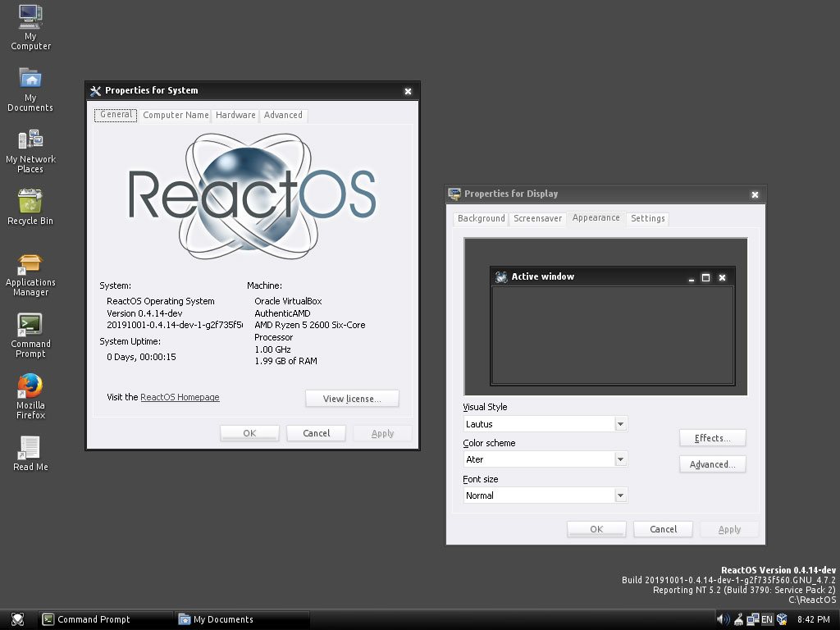Open the Color scheme dropdown showing Ater
Viewport: 840px width, 630px height.
coord(619,459)
